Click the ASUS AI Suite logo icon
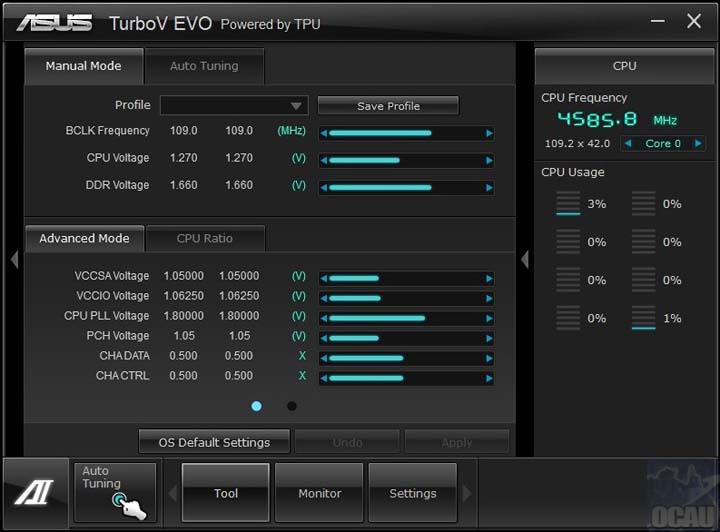 35,493
